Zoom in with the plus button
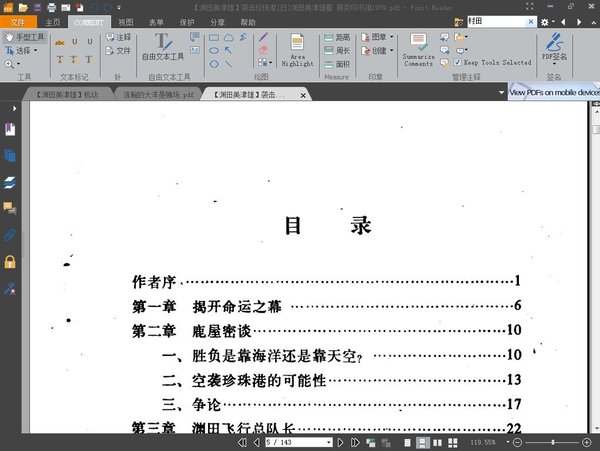 [x=587, y=443]
